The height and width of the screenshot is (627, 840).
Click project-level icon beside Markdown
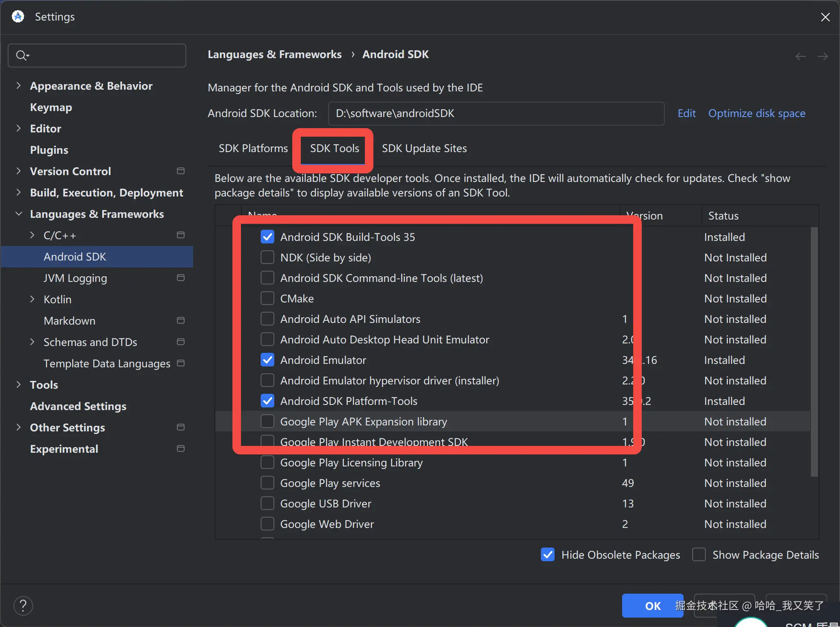coord(181,320)
